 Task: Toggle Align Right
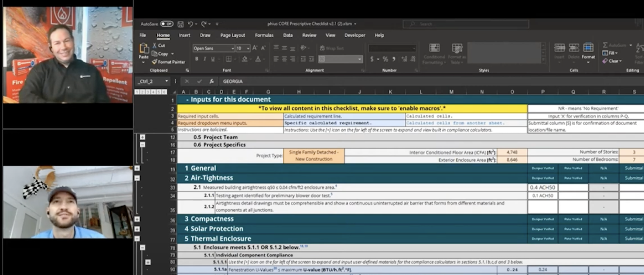(x=292, y=59)
